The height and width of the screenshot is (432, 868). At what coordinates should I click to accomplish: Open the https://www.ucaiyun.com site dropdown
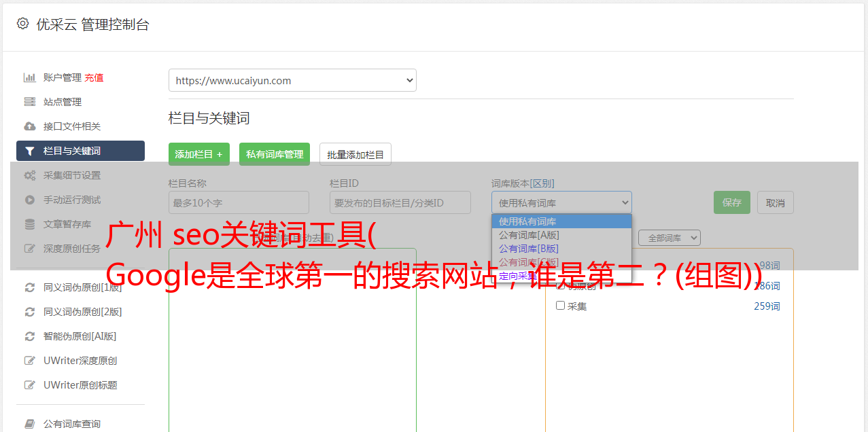pos(292,80)
